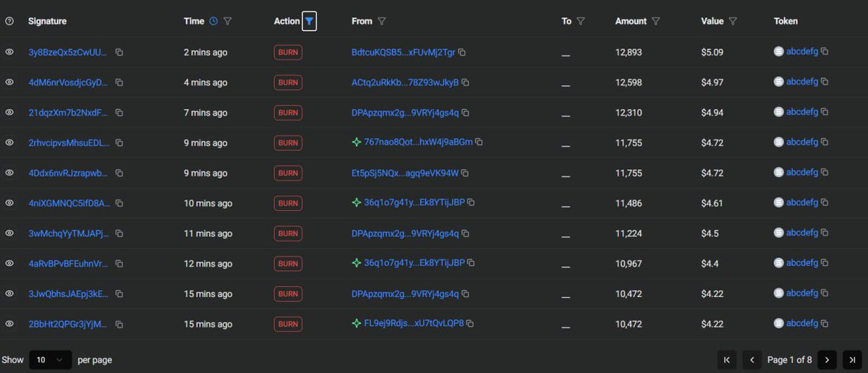The height and width of the screenshot is (373, 868).
Task: Click BURN badge in 2 mins ago row
Action: [288, 52]
